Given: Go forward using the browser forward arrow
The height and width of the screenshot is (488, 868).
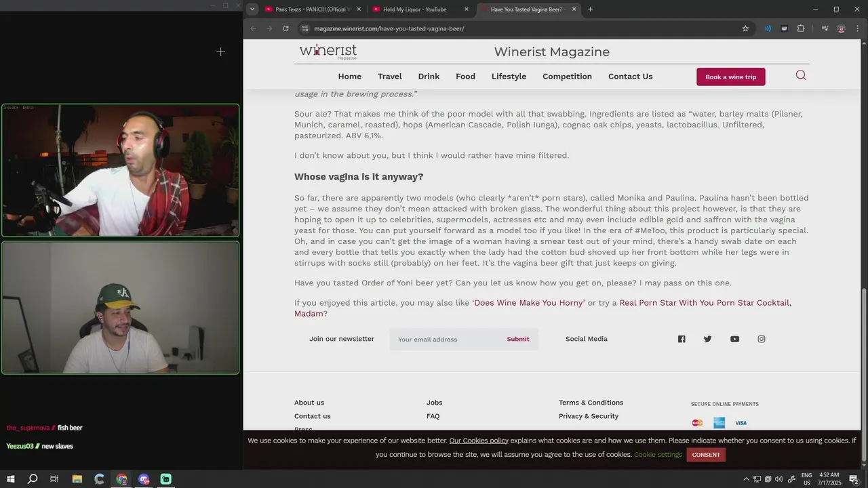Looking at the screenshot, I should pos(269,28).
